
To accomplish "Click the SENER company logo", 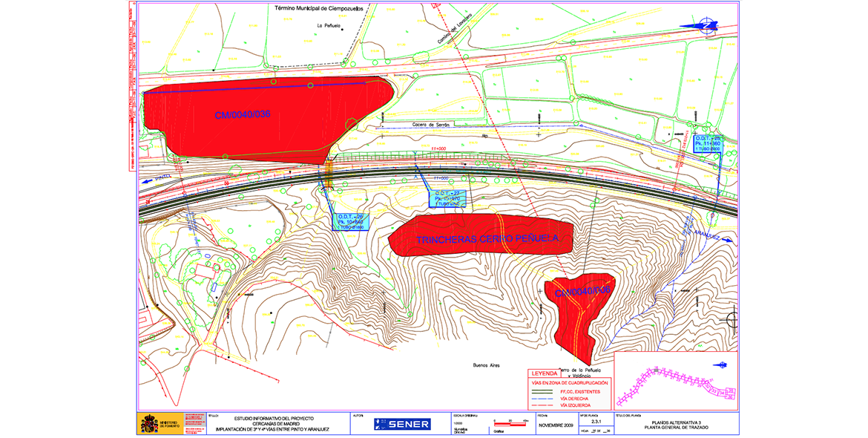I will (x=402, y=424).
